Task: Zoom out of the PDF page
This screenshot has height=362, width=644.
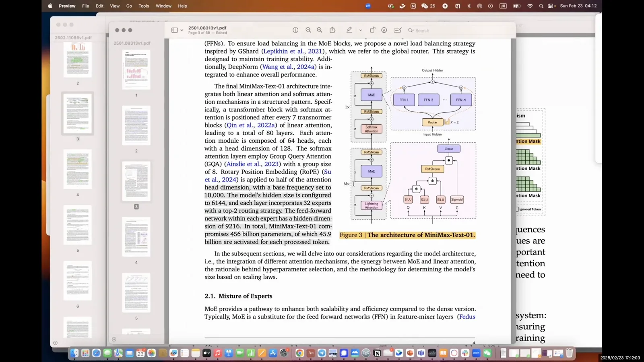Action: pos(308,30)
